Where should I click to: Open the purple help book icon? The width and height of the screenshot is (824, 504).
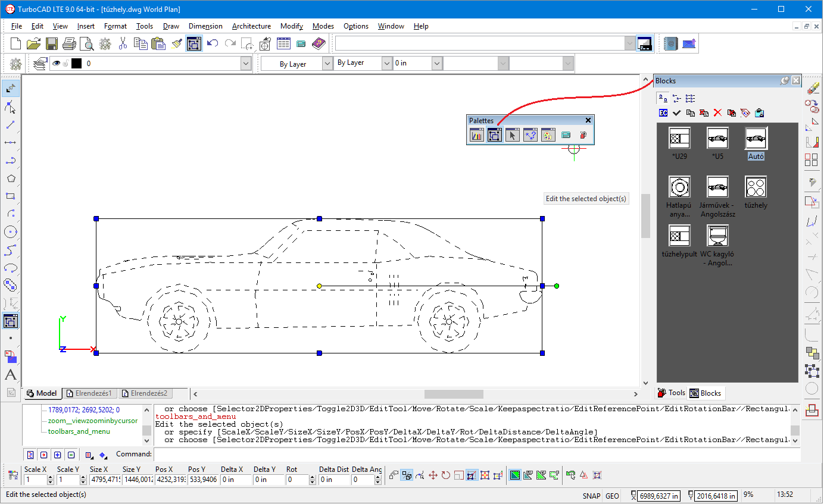[x=319, y=43]
